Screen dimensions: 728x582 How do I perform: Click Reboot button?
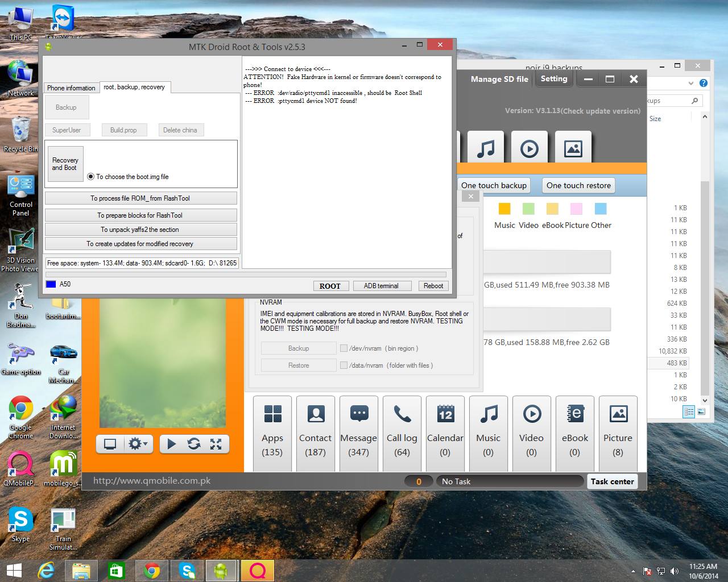click(x=433, y=286)
